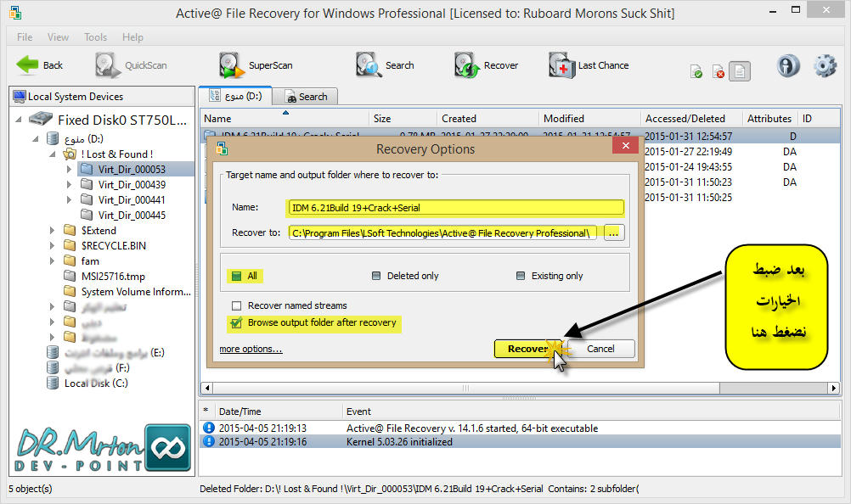Image resolution: width=851 pixels, height=504 pixels.
Task: Open the Search tool in toolbar
Action: click(x=385, y=65)
